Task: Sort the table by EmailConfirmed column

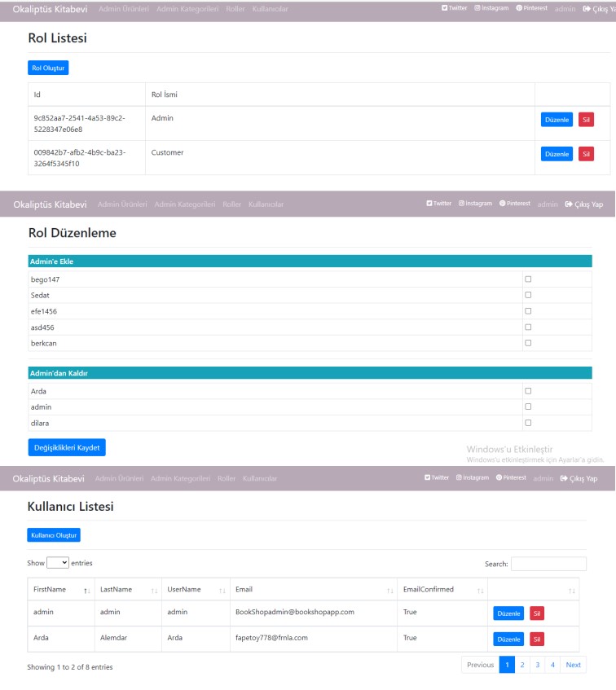Action: [442, 590]
